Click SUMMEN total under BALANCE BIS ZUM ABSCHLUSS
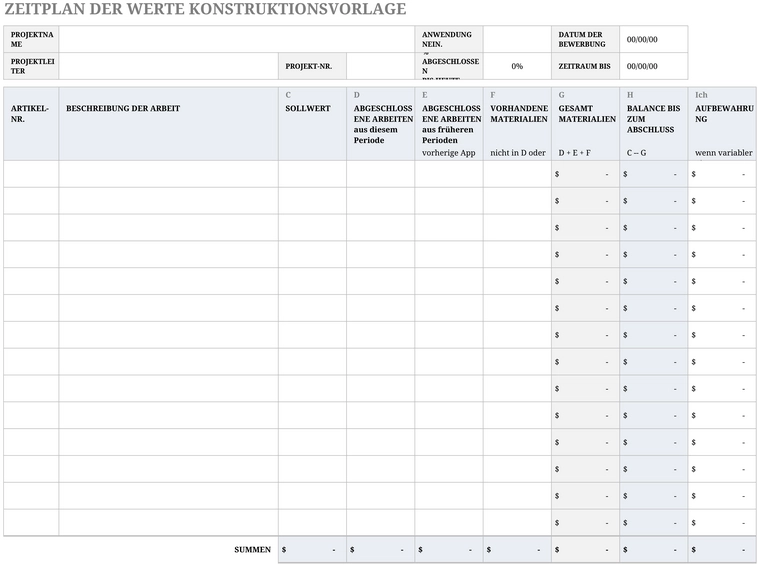The width and height of the screenshot is (758, 565). pos(654,550)
